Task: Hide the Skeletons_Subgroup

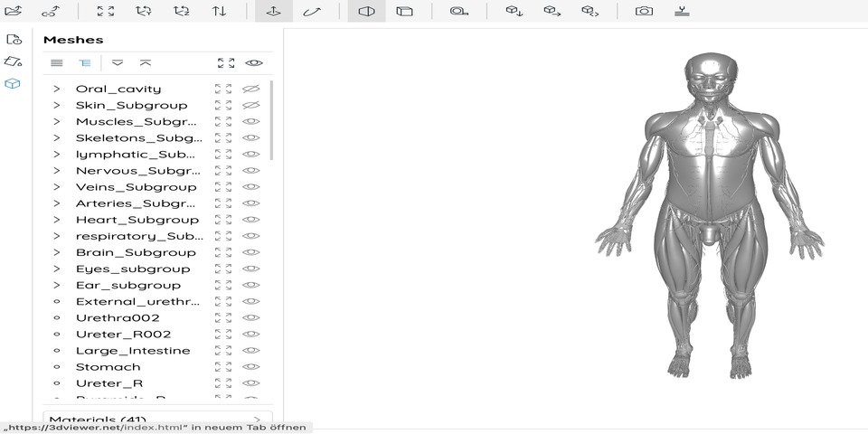Action: click(x=251, y=137)
